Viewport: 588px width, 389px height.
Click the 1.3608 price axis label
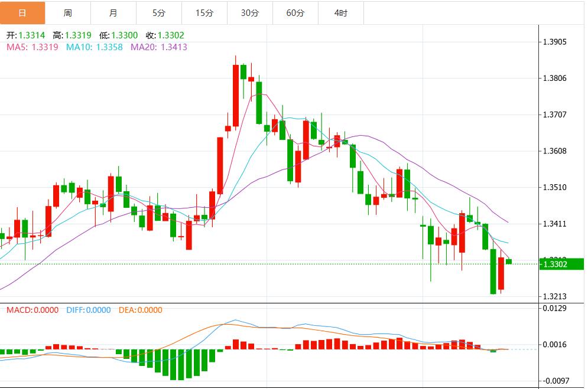[x=555, y=151]
